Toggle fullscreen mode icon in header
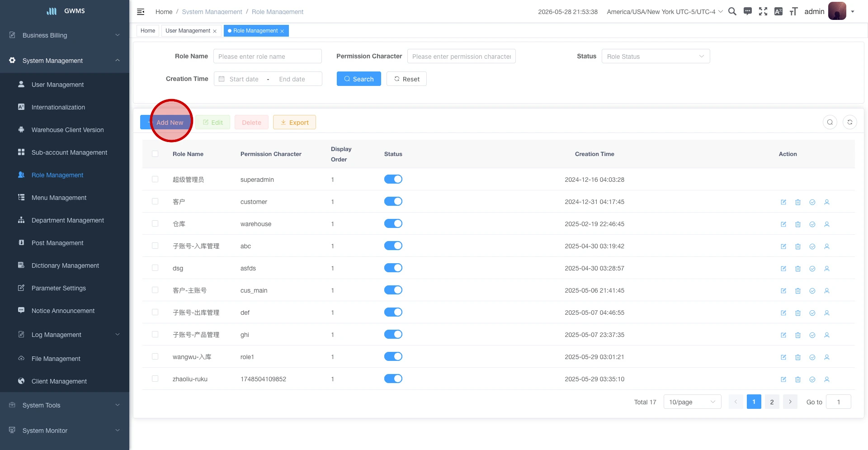Image resolution: width=868 pixels, height=450 pixels. [763, 11]
